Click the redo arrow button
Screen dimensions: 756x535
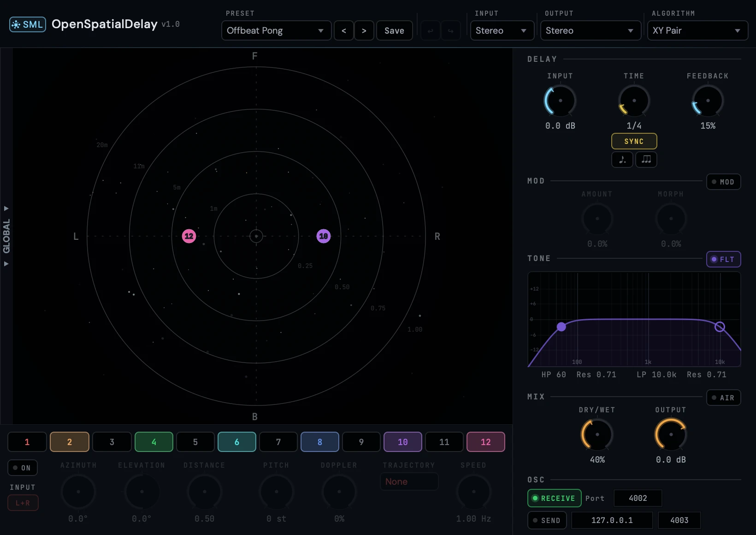coord(451,31)
